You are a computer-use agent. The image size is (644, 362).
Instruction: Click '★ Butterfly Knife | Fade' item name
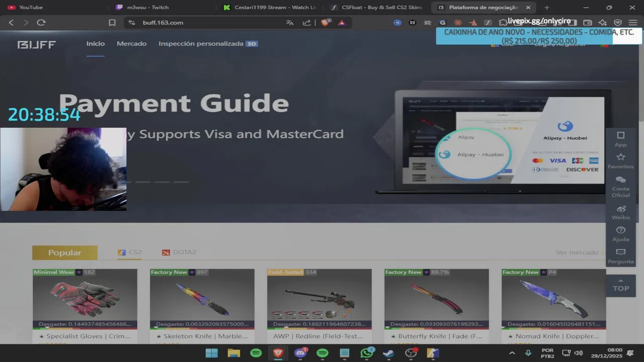point(437,336)
